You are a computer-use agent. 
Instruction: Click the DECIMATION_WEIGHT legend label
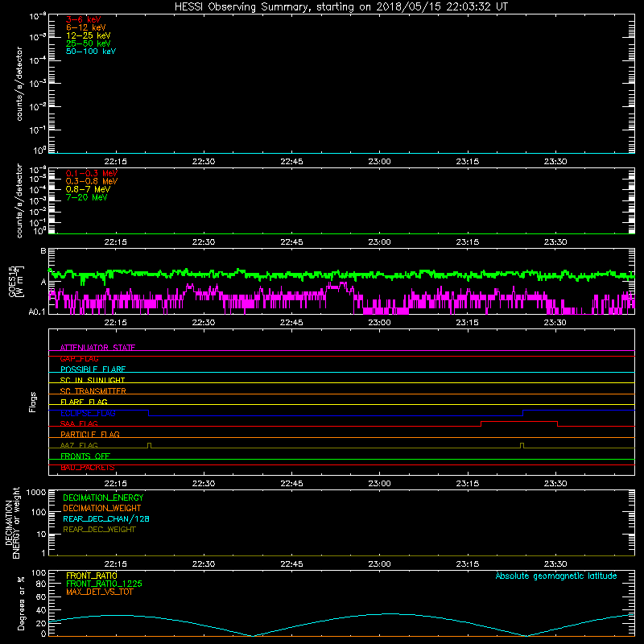point(102,508)
